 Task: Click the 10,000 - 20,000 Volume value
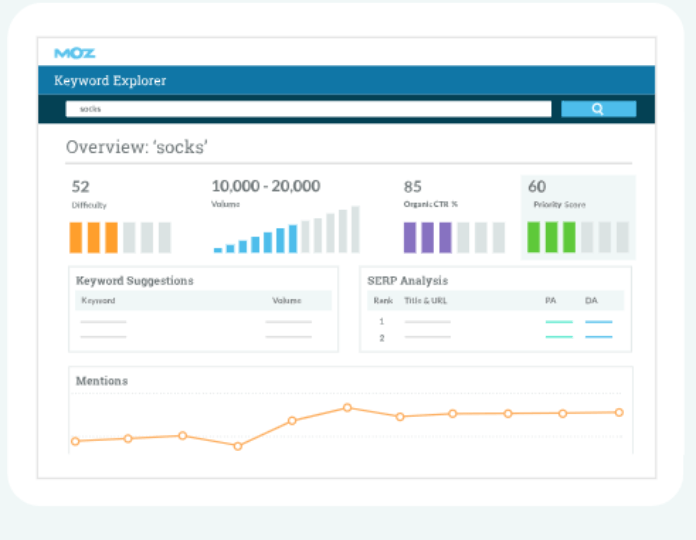pyautogui.click(x=265, y=186)
